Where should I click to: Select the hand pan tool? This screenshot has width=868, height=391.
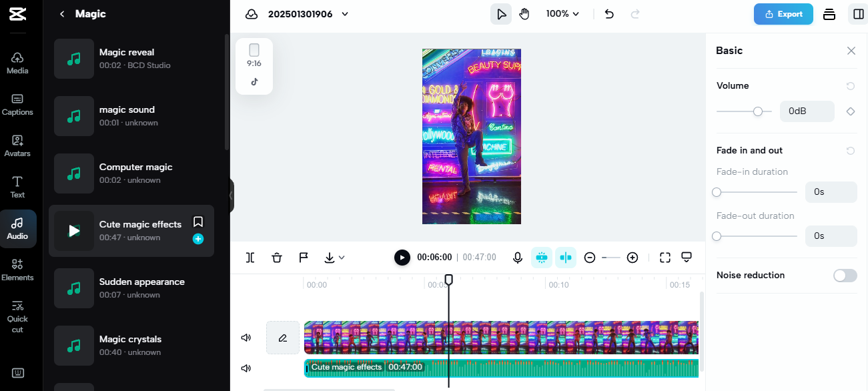tap(524, 14)
